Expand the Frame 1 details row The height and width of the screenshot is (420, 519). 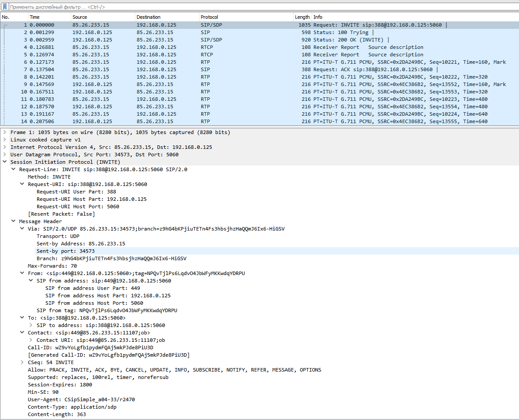[4, 132]
